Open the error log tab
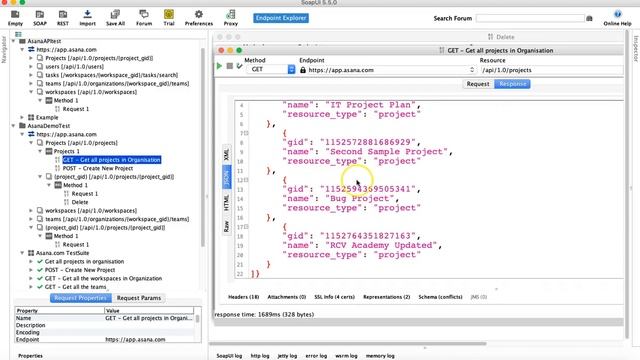This screenshot has width=640, height=360. pyautogui.click(x=316, y=356)
